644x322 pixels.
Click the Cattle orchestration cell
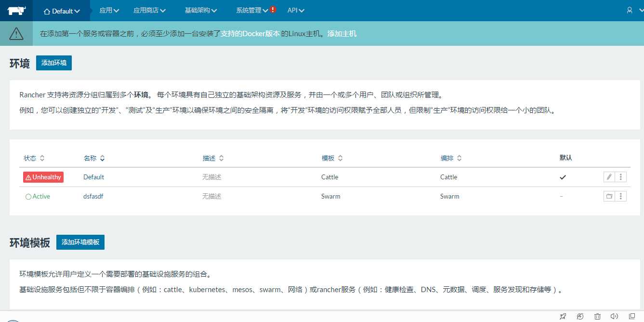448,177
